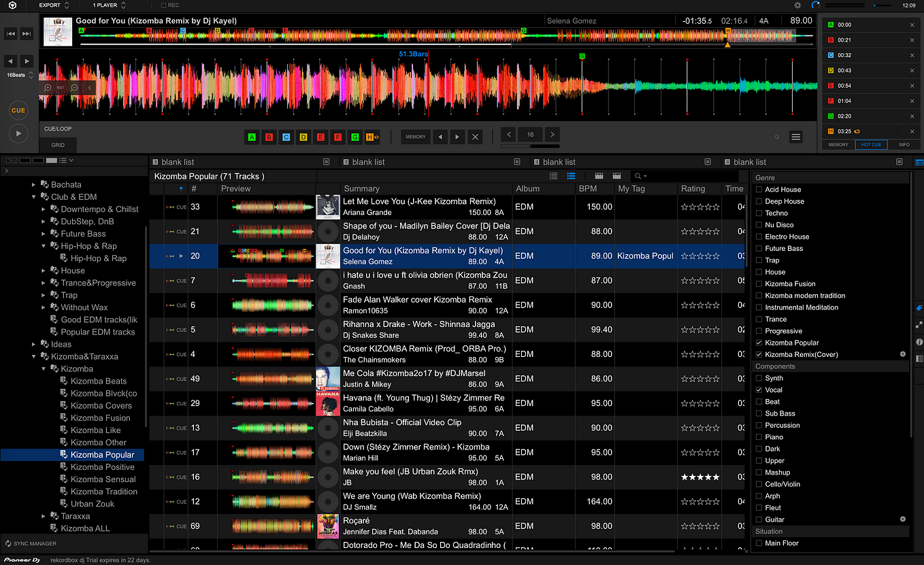Start playback with the round play button
924x565 pixels.
click(x=18, y=134)
